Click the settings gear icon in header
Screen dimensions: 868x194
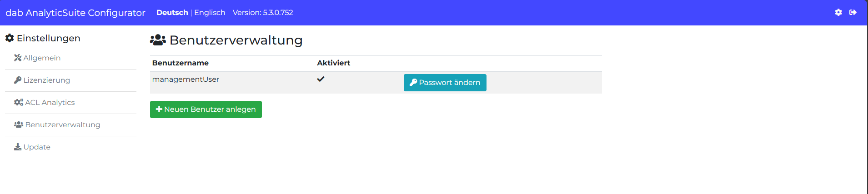point(838,13)
